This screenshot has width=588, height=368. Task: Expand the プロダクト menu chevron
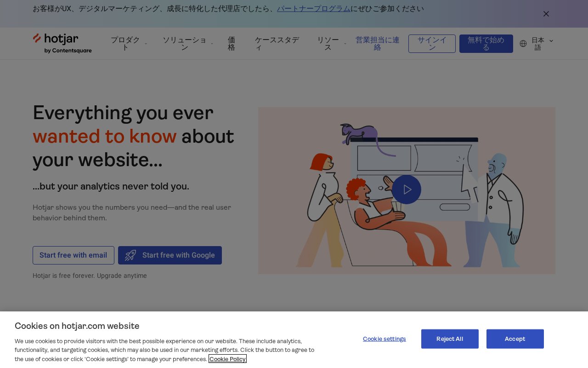tap(146, 44)
